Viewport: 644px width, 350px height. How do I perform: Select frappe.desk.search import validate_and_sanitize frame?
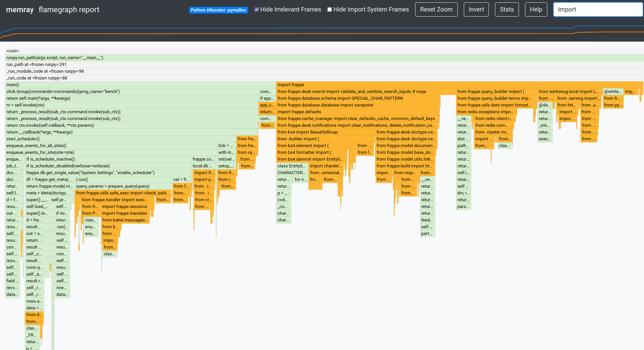coord(366,92)
